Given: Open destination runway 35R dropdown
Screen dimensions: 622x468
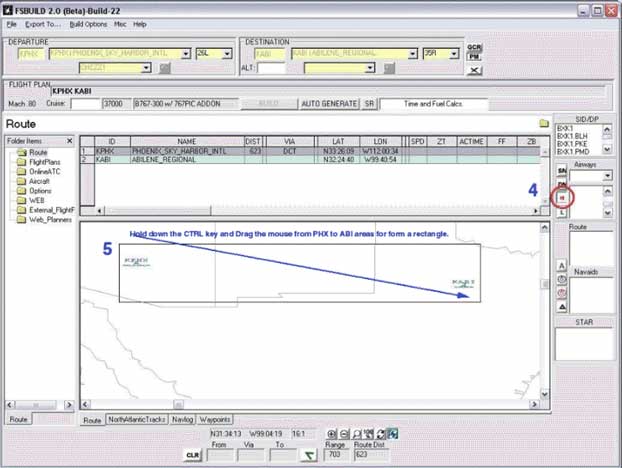Looking at the screenshot, I should 454,54.
